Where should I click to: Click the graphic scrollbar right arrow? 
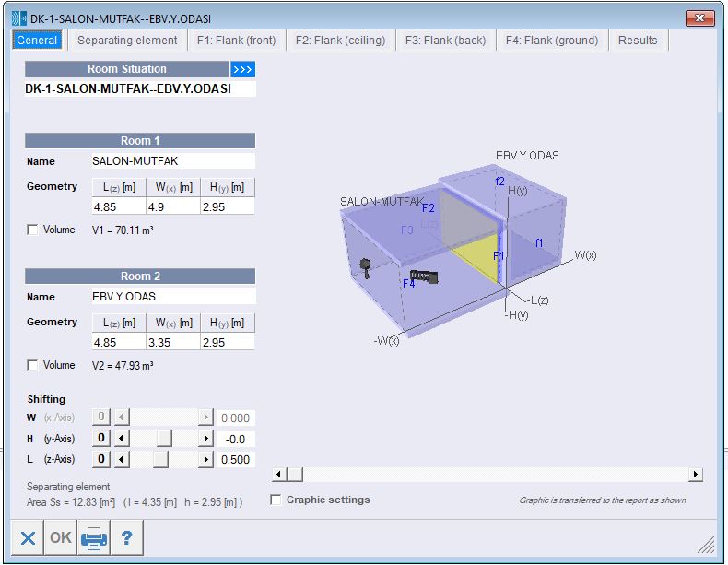click(x=695, y=474)
